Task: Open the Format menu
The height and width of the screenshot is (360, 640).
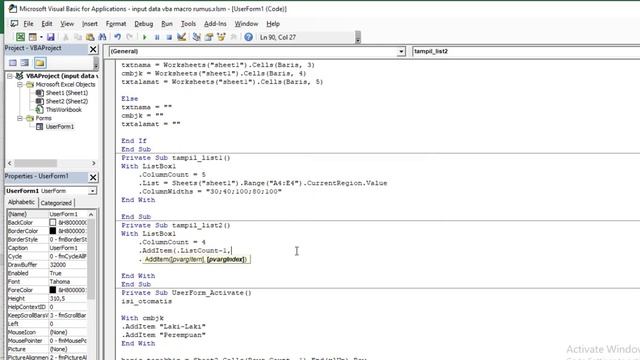Action: 116,24
